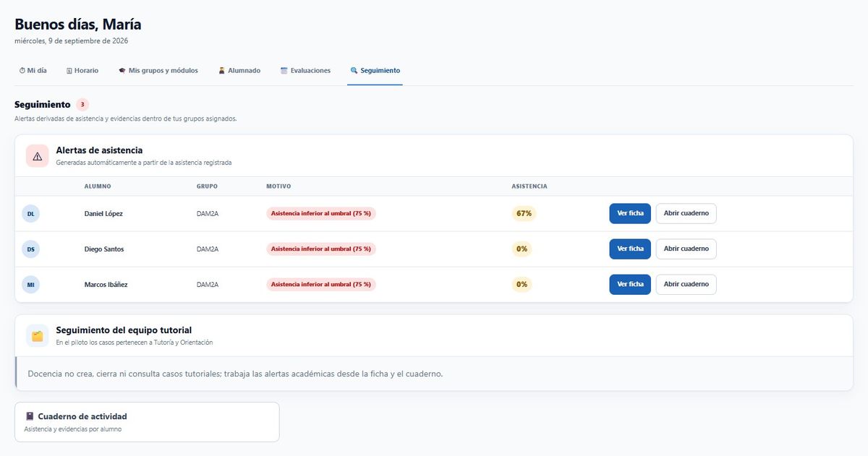
Task: Click the DAM2A group in Diego Santos row
Action: point(208,249)
